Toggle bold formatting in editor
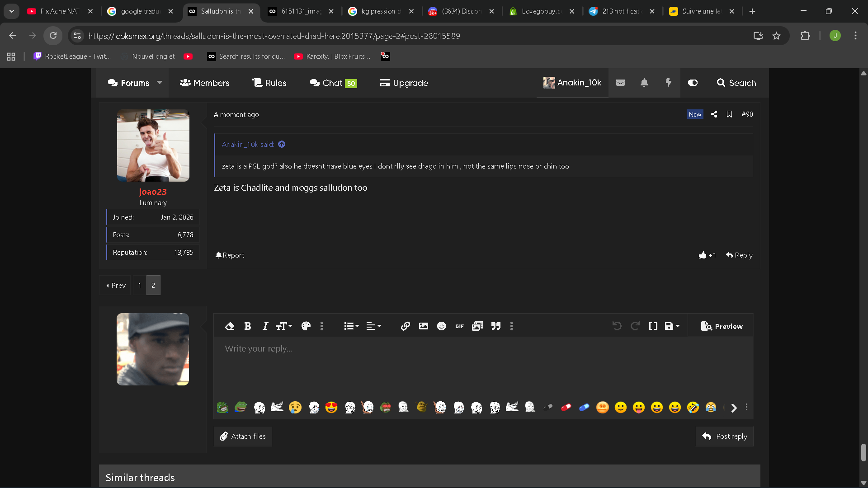868x488 pixels. coord(248,326)
